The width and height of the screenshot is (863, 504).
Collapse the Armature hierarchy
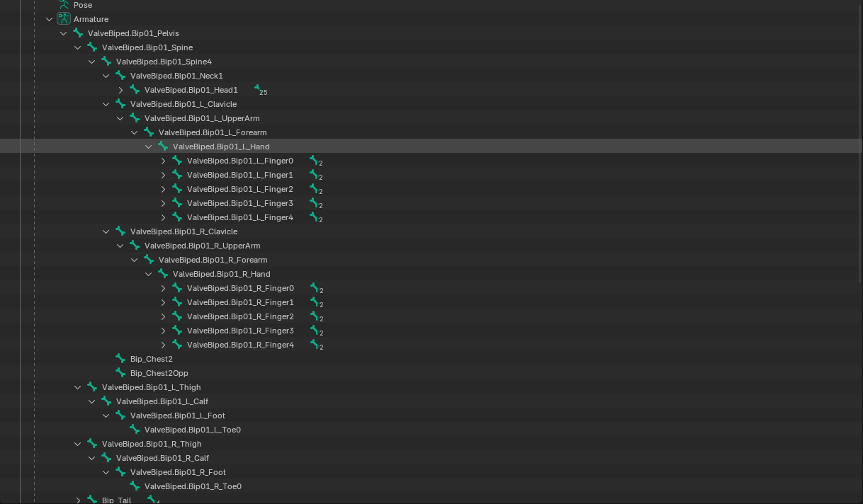[50, 19]
